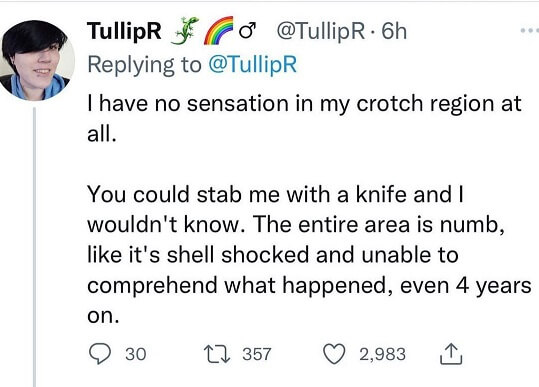Click the reply count of 30

coord(136,354)
